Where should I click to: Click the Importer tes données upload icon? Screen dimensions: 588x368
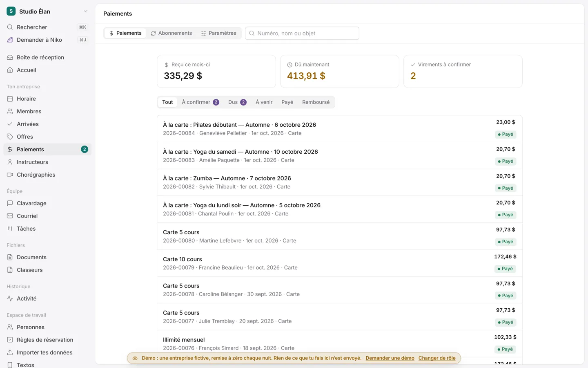(10, 352)
